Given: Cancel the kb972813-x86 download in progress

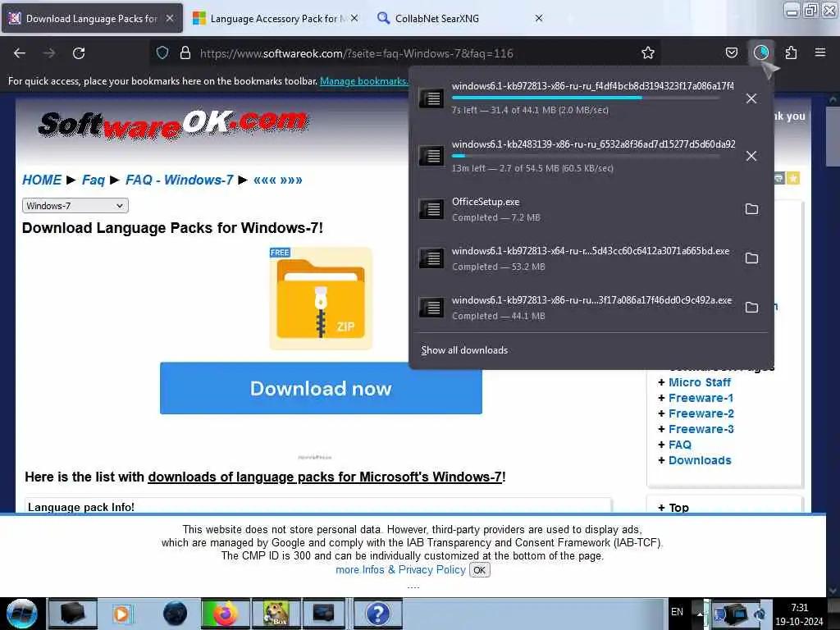Looking at the screenshot, I should (x=751, y=98).
